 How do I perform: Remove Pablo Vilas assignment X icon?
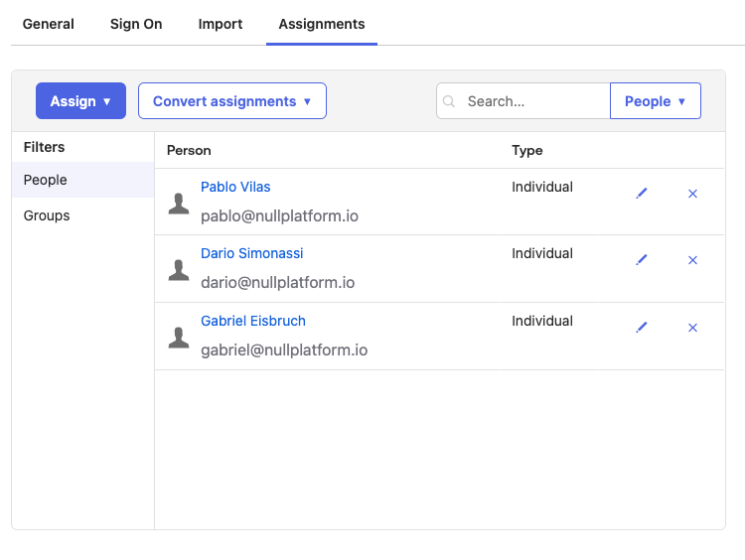pos(692,194)
